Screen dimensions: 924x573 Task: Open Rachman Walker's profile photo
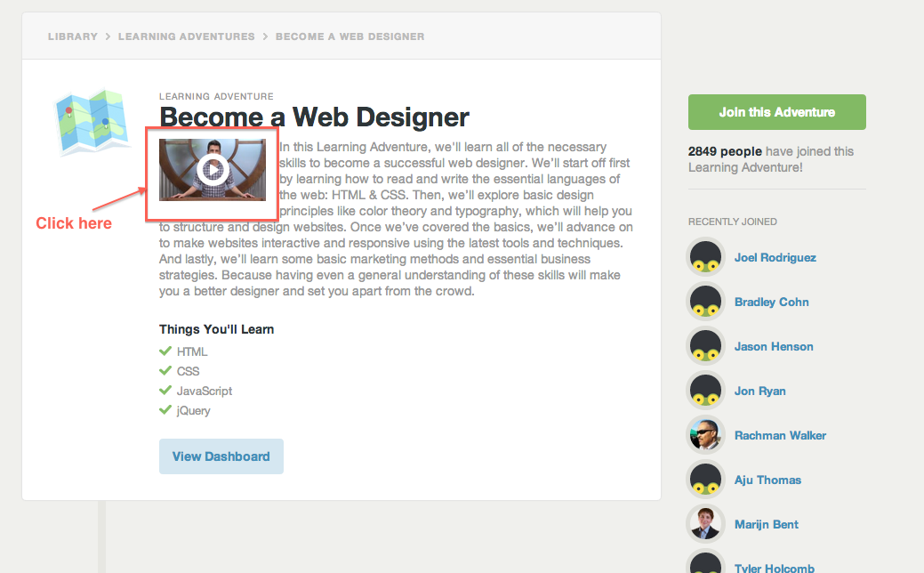(706, 435)
